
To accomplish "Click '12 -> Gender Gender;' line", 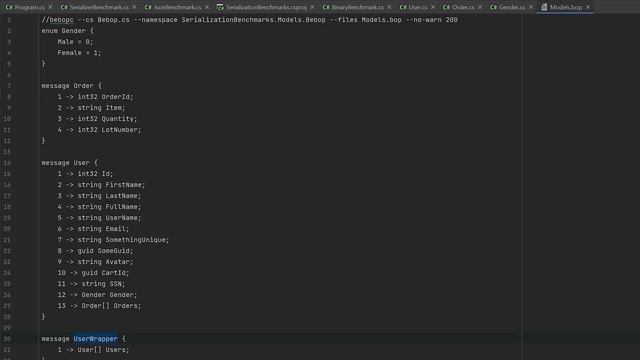I will [97, 295].
